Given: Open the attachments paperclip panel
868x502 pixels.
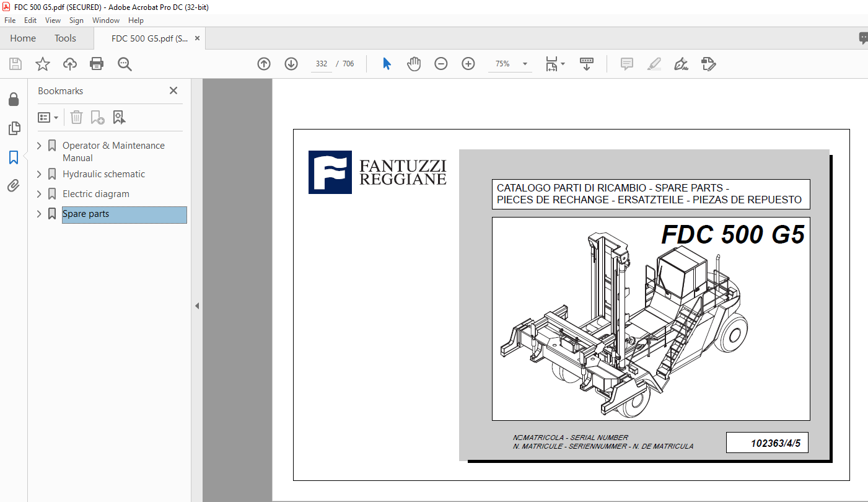Looking at the screenshot, I should (x=14, y=185).
